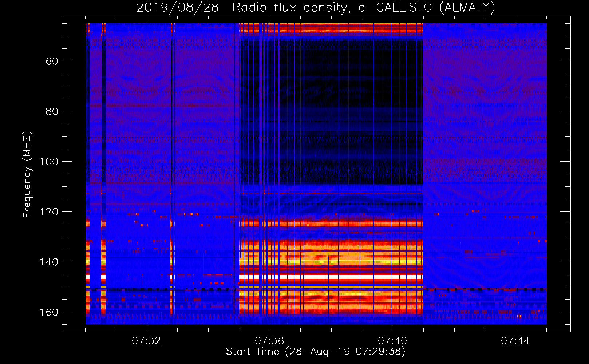Screen dimensions: 589x364
Task: Click the '60' frequency tick label
Action: tap(52, 61)
